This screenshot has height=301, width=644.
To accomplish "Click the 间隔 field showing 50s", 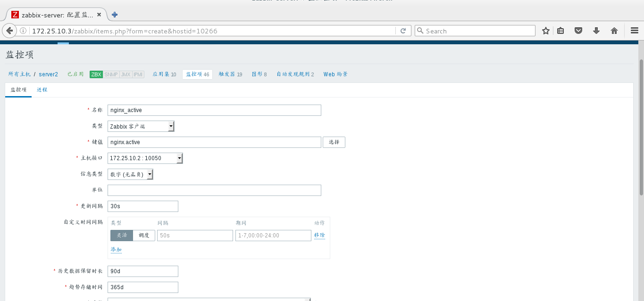I will [x=195, y=236].
